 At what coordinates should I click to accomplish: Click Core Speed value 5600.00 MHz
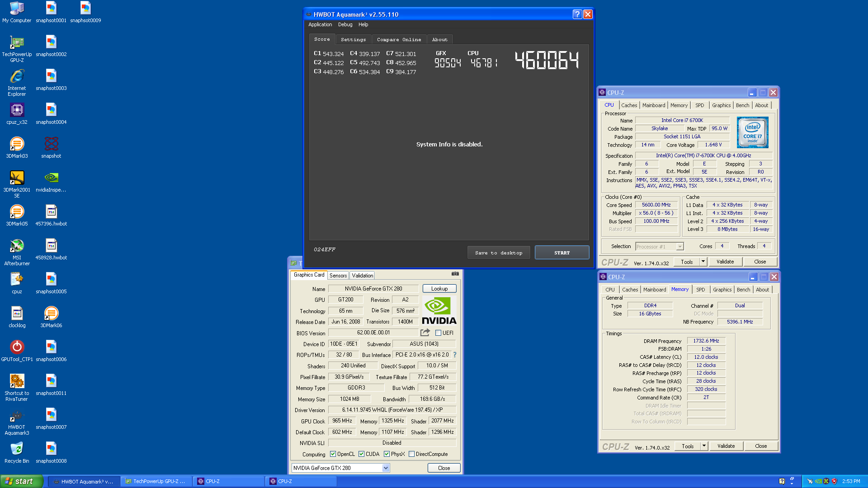(x=656, y=205)
